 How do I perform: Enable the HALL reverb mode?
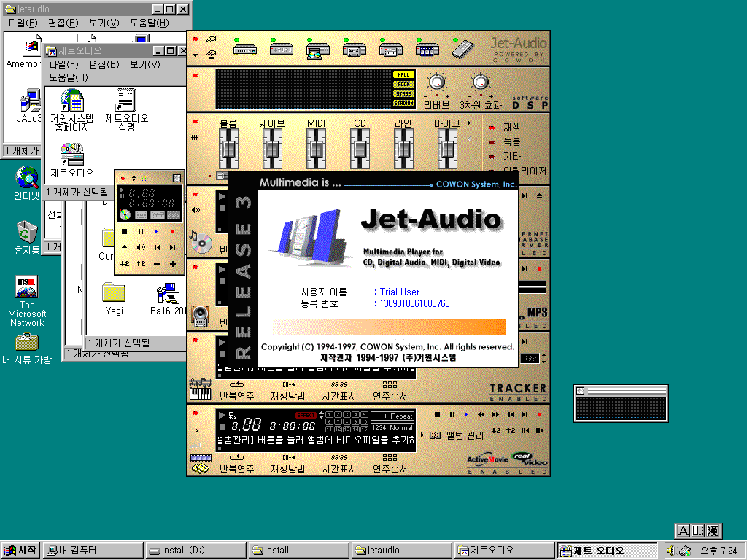403,75
